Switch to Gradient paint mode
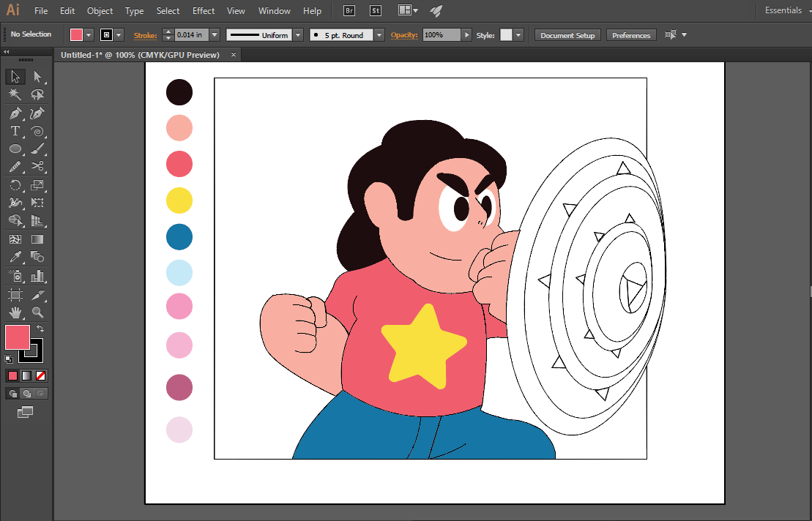 point(27,375)
